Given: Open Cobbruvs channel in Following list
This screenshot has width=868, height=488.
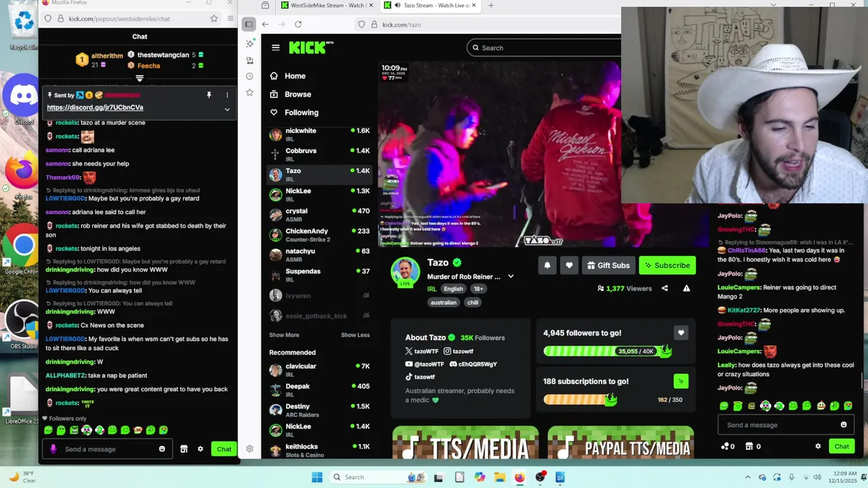Looking at the screenshot, I should pyautogui.click(x=319, y=155).
